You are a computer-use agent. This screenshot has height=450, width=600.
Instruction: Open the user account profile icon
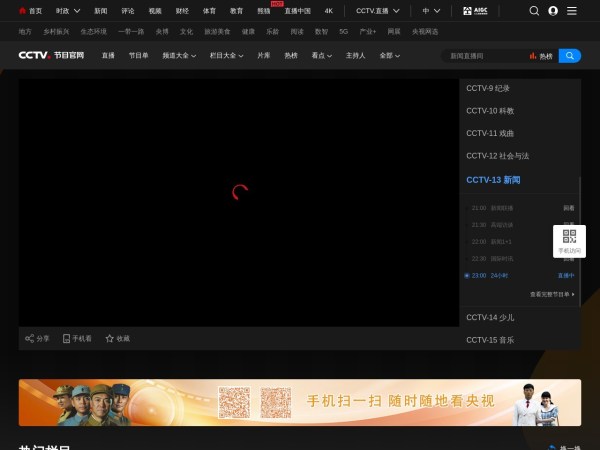point(553,11)
